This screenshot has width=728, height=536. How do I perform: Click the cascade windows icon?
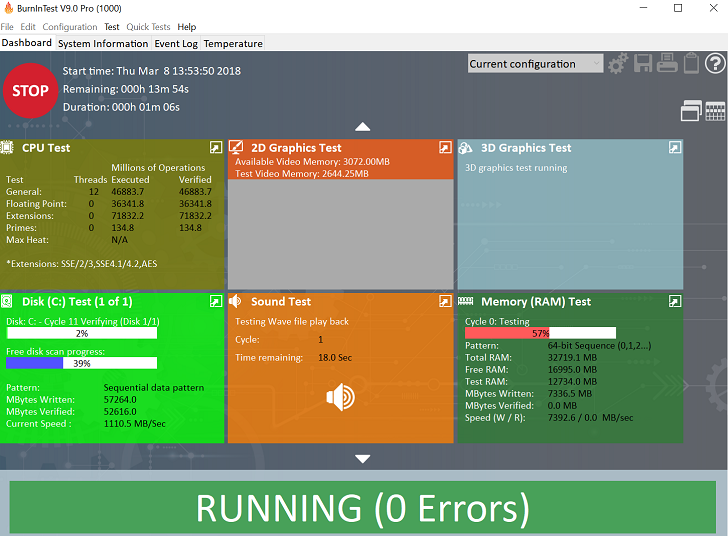click(x=691, y=111)
